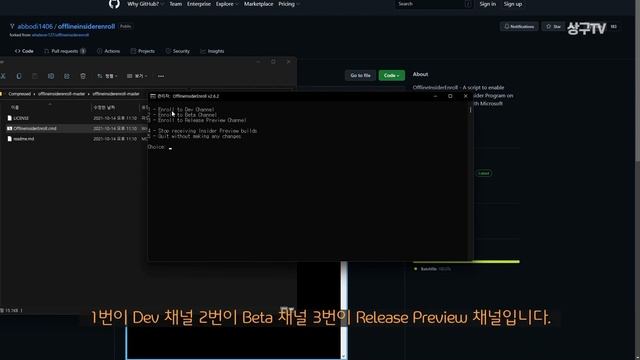640x360 pixels.
Task: Expand the Pricing dropdown menu
Action: pyautogui.click(x=289, y=4)
